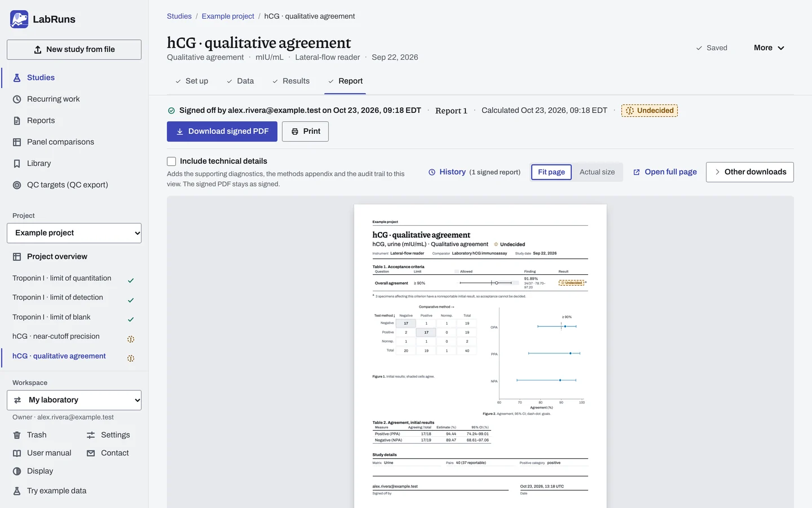Open full page link

point(665,172)
